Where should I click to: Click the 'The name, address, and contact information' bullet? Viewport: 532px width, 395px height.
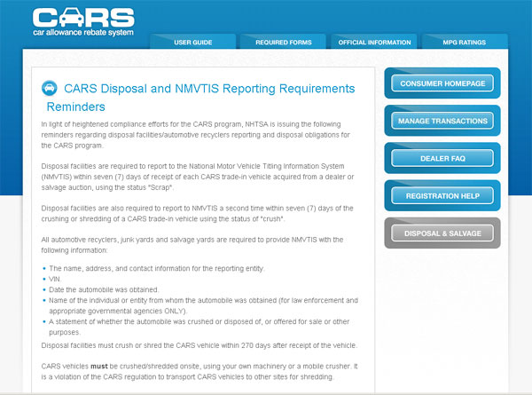pyautogui.click(x=156, y=269)
